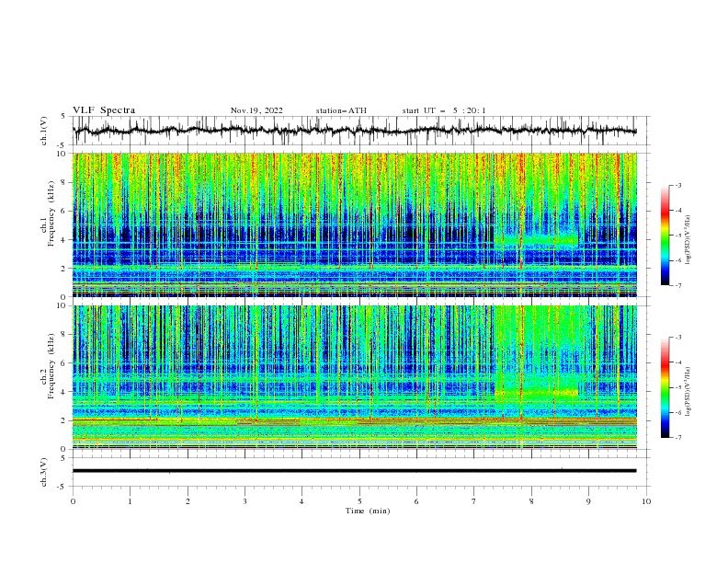Click the "VLF Spectra" plot title
Screen dimensions: 728x563
pos(104,110)
